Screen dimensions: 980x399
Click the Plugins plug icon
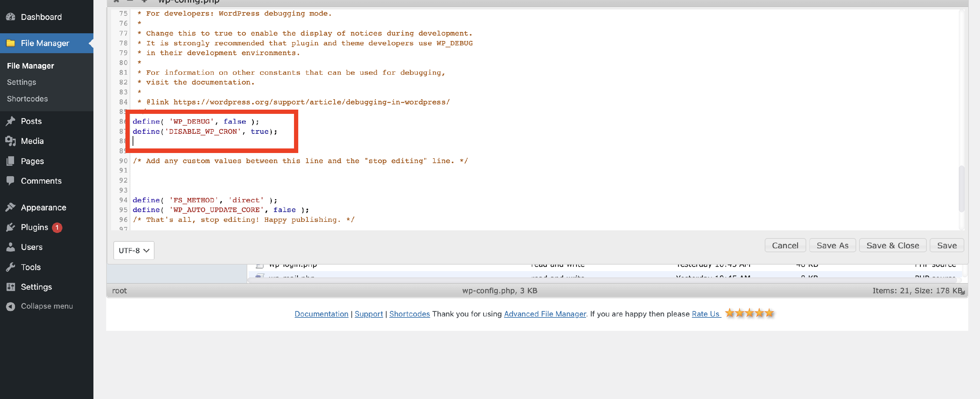click(x=11, y=227)
